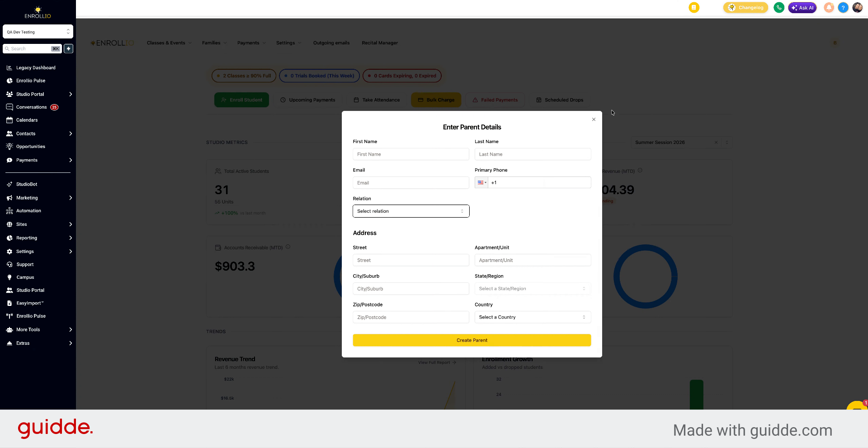Open the Recital Manager menu item
The width and height of the screenshot is (868, 448).
380,43
